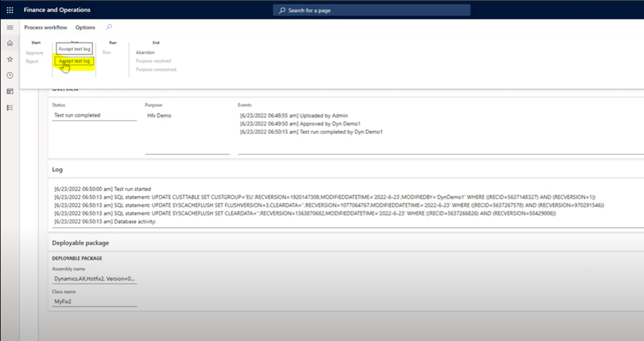The image size is (644, 341).
Task: Click the search magnifier in action pane
Action: (x=109, y=27)
